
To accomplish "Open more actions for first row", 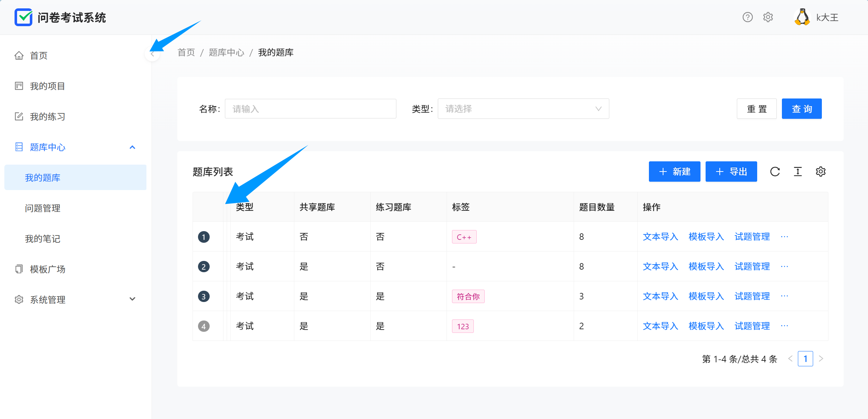I will 784,237.
